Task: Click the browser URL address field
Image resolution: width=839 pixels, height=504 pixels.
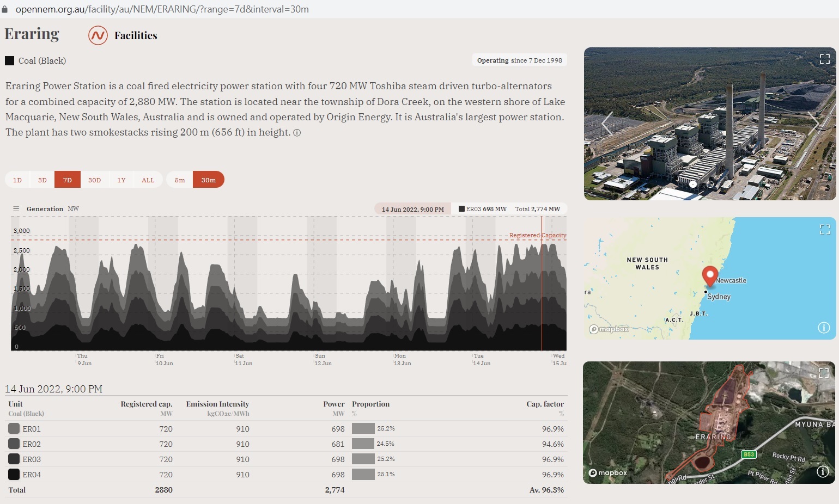Action: [162, 9]
